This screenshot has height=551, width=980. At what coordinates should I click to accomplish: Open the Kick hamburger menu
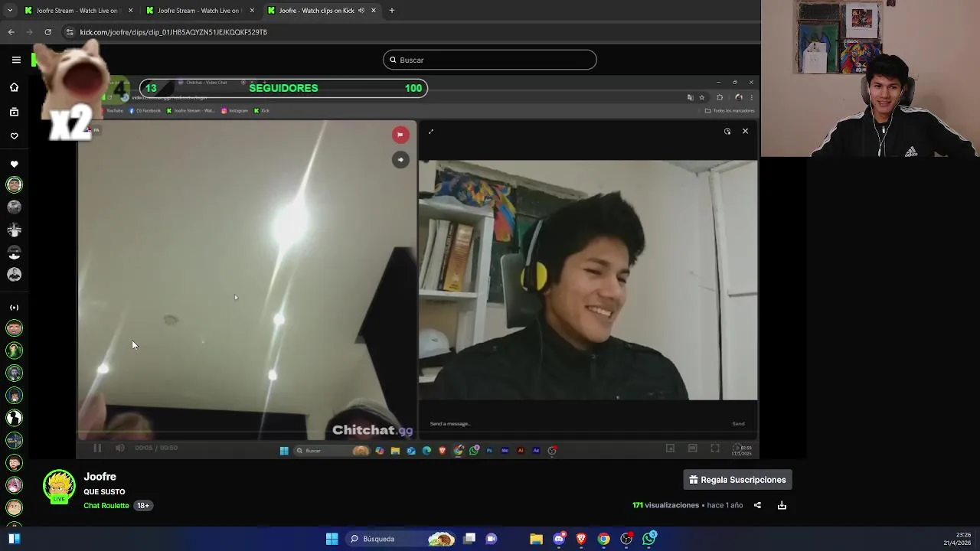[x=16, y=60]
